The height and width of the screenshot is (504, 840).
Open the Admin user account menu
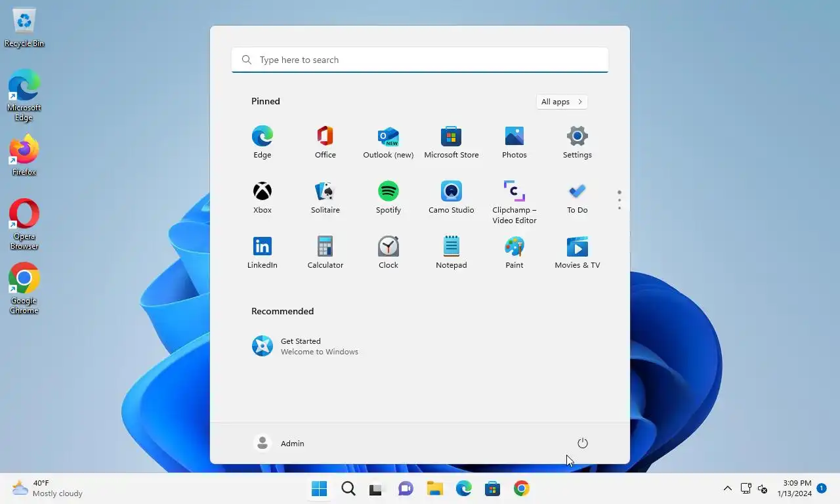pyautogui.click(x=280, y=443)
